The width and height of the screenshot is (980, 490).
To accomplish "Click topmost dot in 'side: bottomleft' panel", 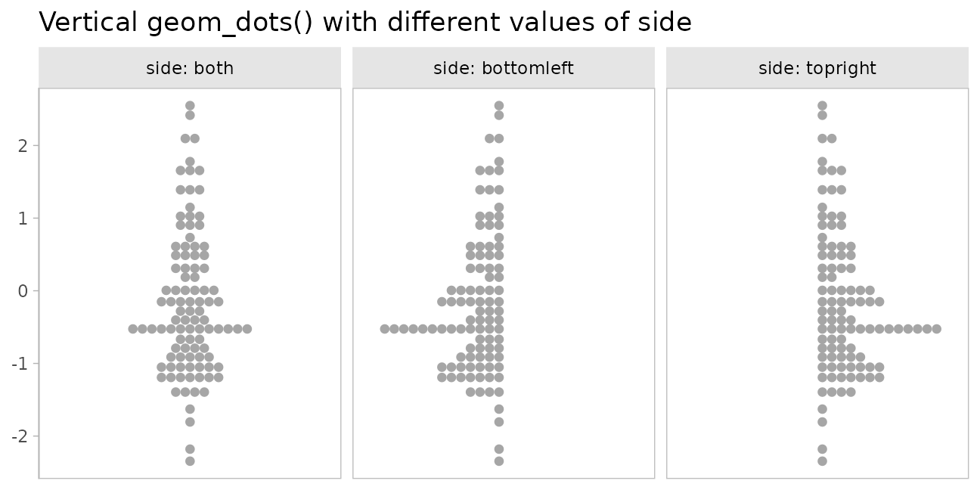I will (499, 106).
